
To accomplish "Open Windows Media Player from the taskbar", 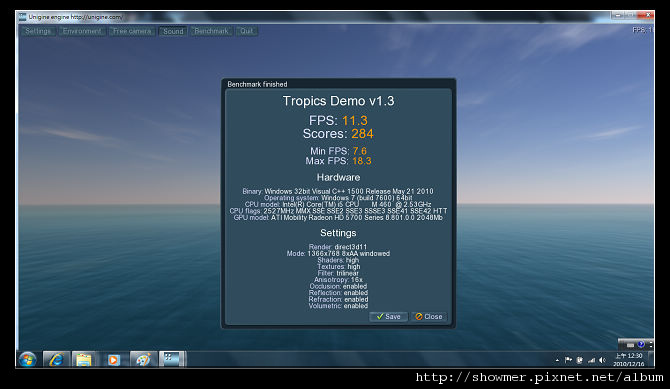I will tap(113, 360).
